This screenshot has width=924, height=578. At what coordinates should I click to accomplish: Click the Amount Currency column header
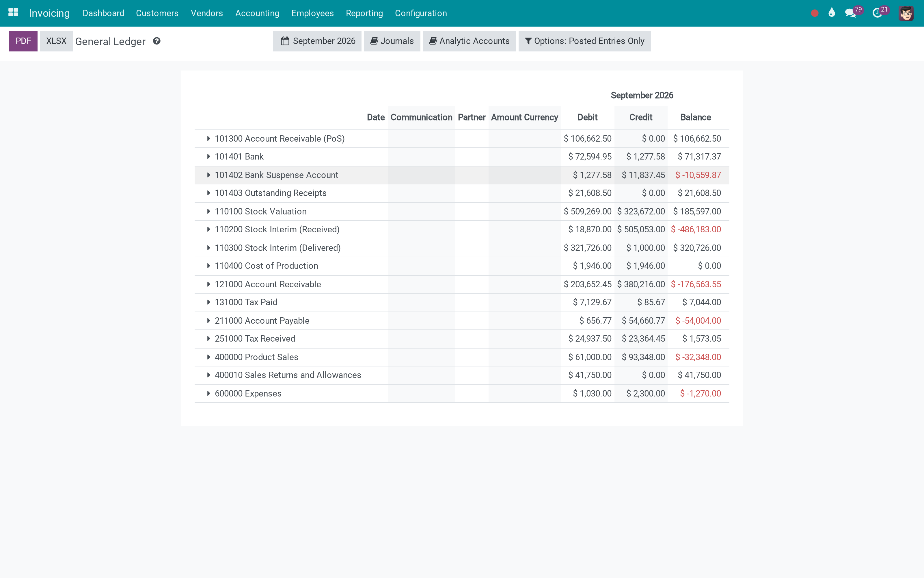click(x=524, y=117)
